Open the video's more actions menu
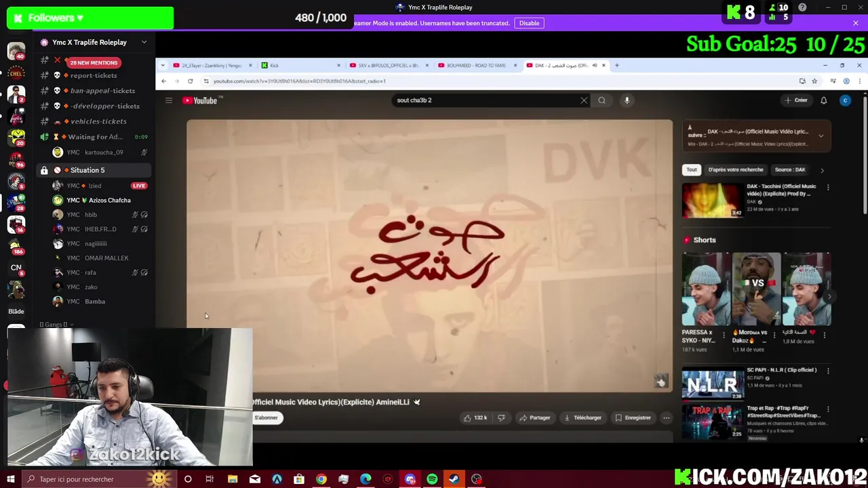Viewport: 868px width, 488px height. click(666, 418)
